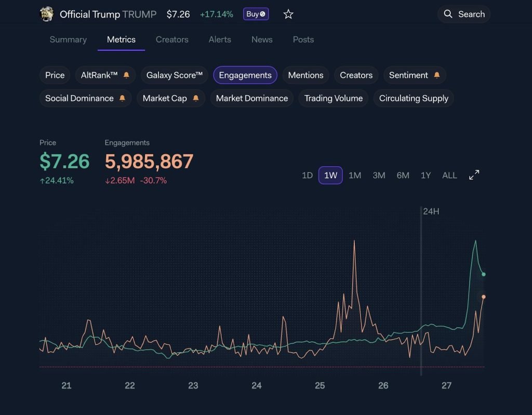Click the bell icon next to Sentiment
The height and width of the screenshot is (415, 532).
click(x=437, y=74)
